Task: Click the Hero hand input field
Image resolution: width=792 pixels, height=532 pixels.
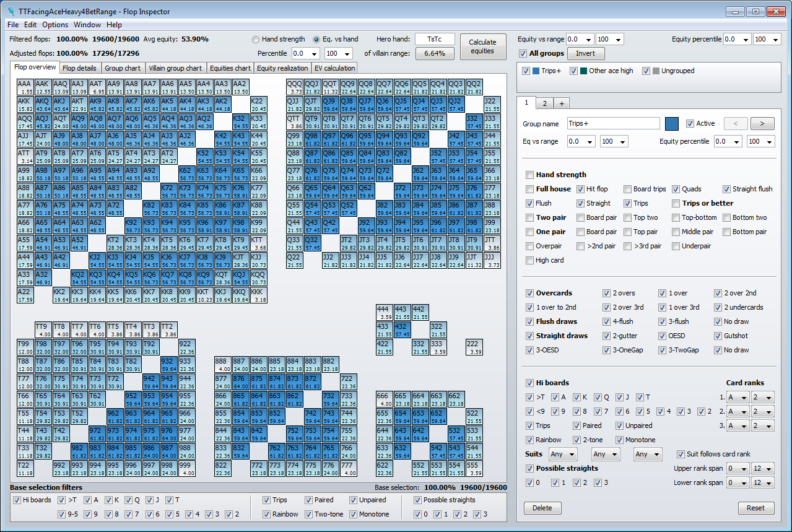Action: [x=434, y=39]
